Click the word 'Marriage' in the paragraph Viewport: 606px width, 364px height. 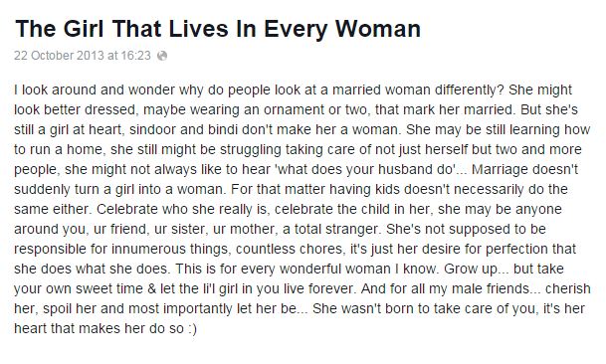[x=501, y=169]
